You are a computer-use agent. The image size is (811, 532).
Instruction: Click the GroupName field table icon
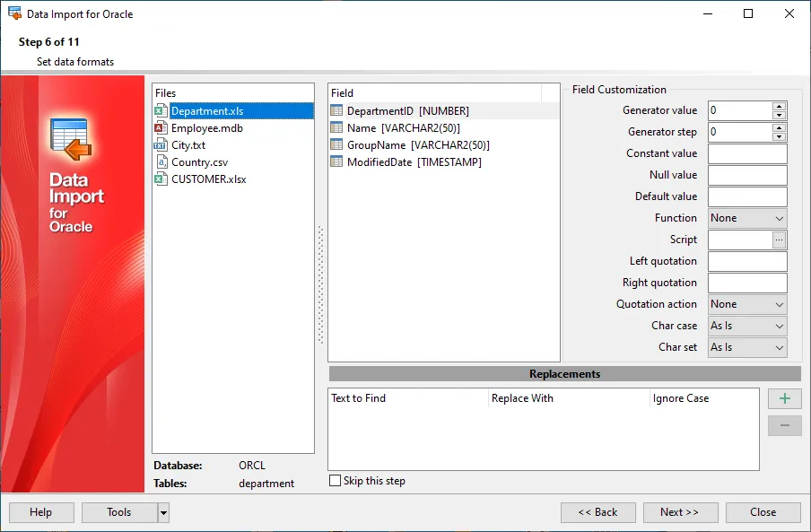336,144
